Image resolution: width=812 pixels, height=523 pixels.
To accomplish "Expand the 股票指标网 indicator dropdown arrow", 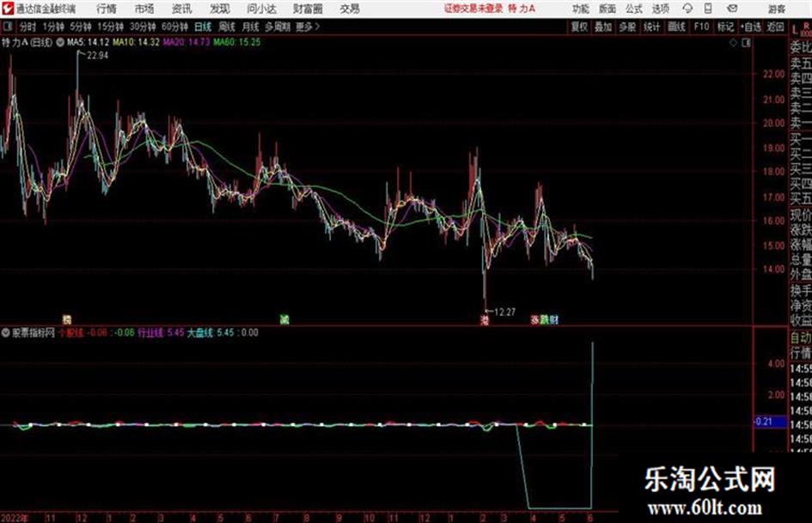I will click(x=6, y=333).
